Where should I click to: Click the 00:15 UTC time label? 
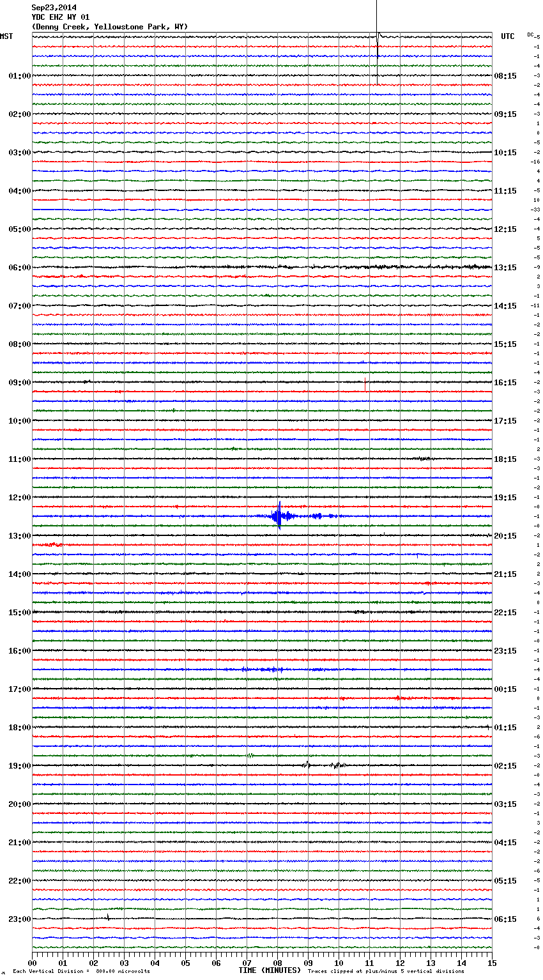click(x=505, y=689)
